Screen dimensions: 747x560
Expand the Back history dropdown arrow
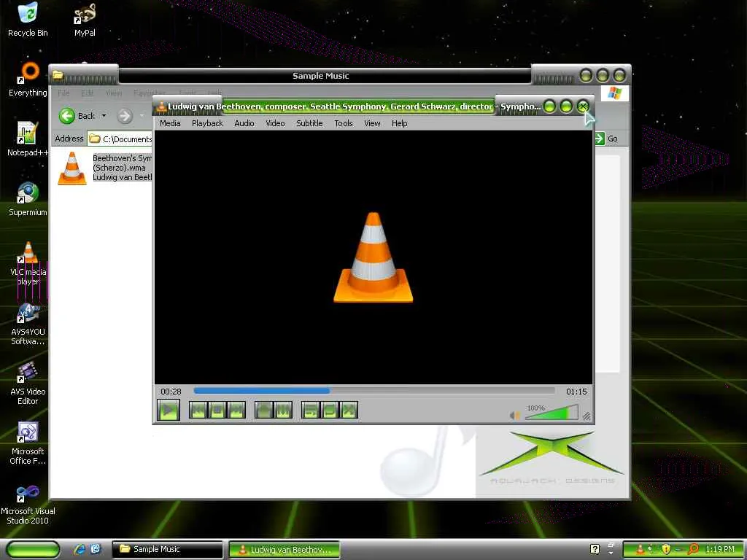point(104,116)
